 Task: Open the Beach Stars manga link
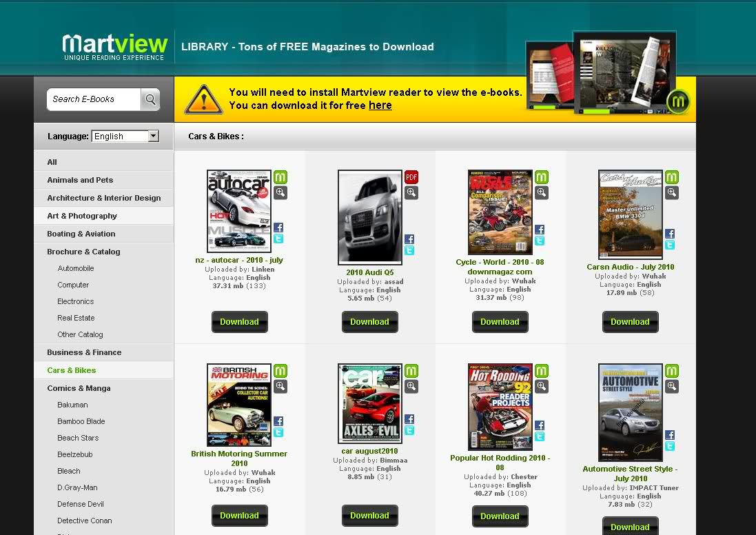point(78,438)
